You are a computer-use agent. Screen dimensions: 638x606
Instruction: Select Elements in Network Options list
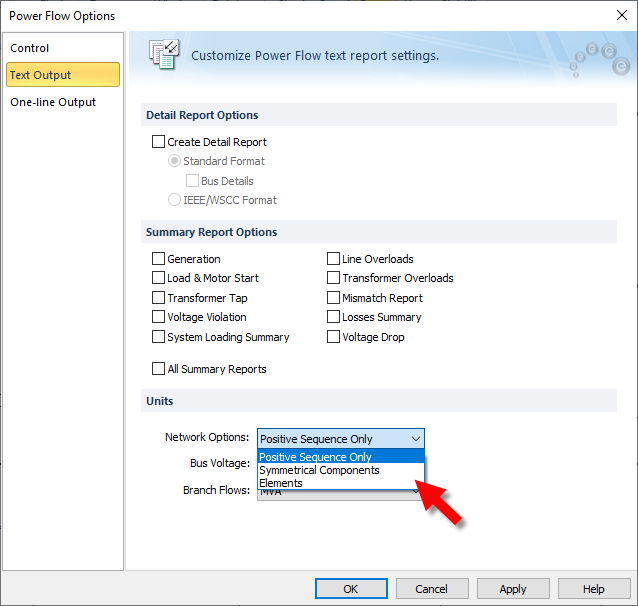pos(281,483)
